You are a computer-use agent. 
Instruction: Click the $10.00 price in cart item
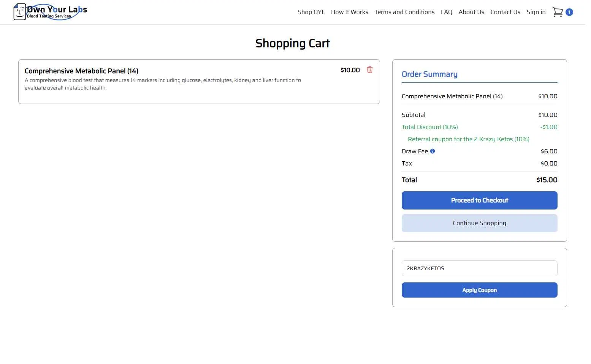pos(350,70)
